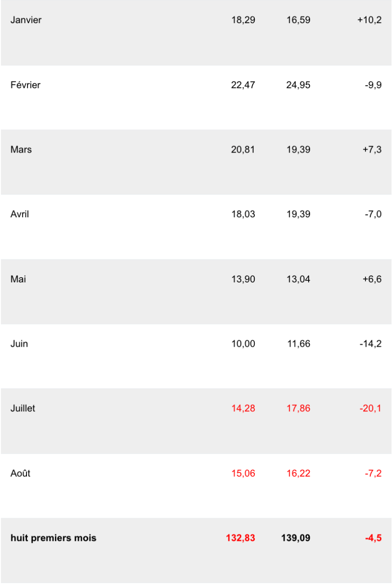This screenshot has width=392, height=584.
Task: Click the Janvier row label
Action: pos(26,20)
